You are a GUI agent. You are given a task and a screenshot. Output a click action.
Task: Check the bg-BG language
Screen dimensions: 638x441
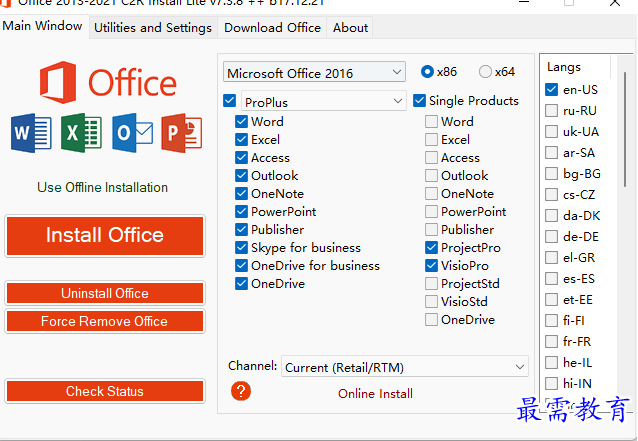tap(551, 173)
